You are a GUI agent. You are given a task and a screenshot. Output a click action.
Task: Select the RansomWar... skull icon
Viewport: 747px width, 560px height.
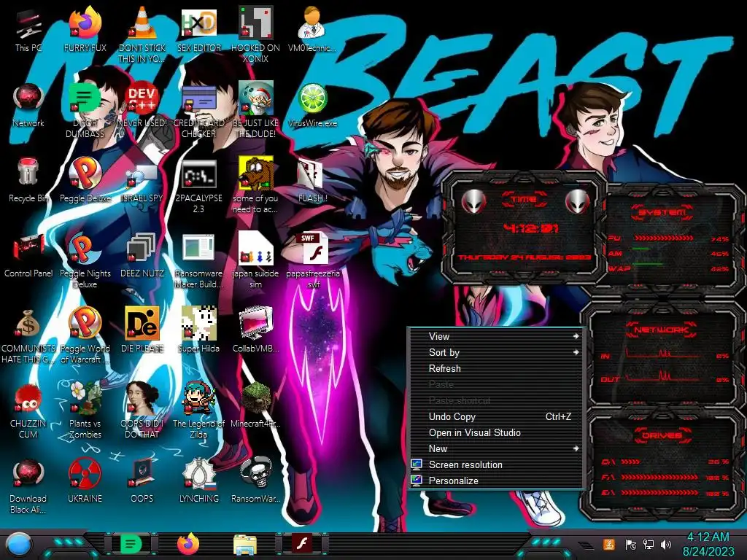256,481
